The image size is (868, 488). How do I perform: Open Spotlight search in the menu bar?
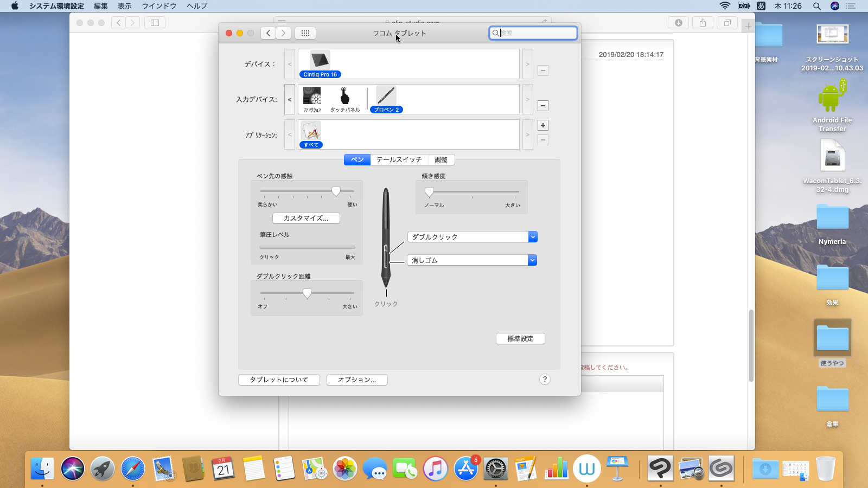[816, 6]
